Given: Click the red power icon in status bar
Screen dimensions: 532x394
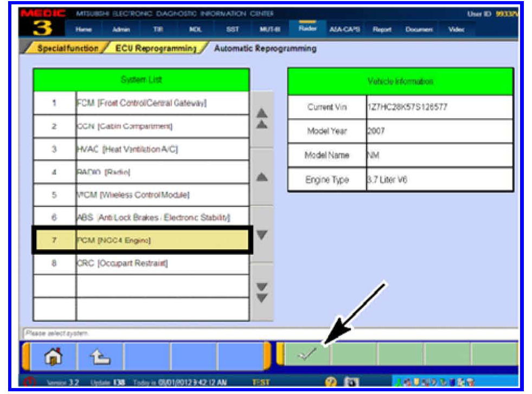Looking at the screenshot, I should pos(27,382).
